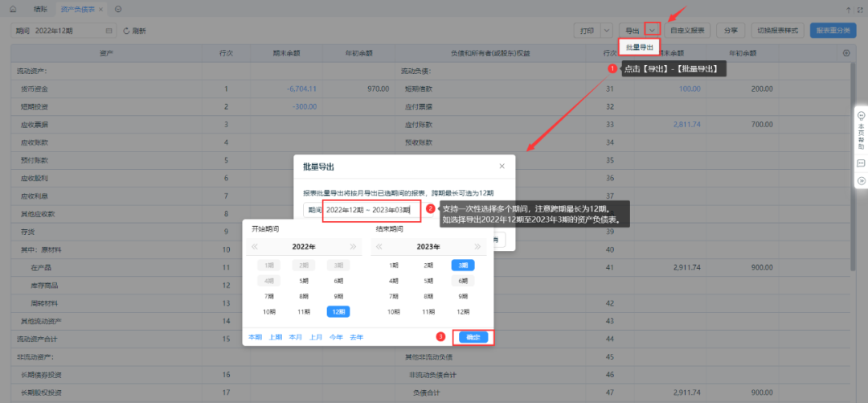
Task: Click the chat message icon in side panel
Action: (861, 163)
